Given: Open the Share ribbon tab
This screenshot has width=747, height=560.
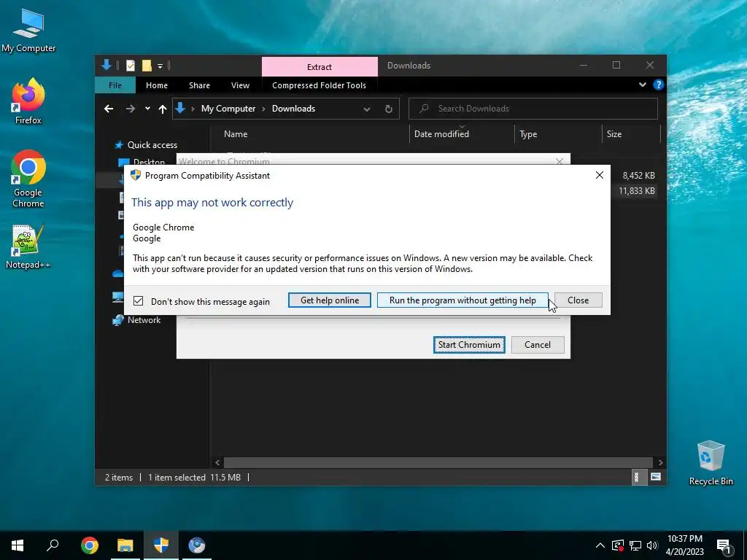Looking at the screenshot, I should (x=199, y=85).
